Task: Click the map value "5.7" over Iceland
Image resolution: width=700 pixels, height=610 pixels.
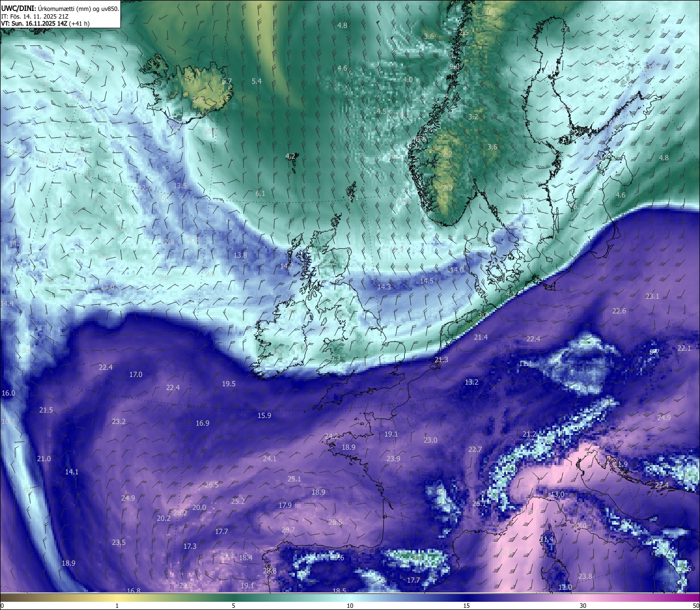Action: pyautogui.click(x=227, y=81)
